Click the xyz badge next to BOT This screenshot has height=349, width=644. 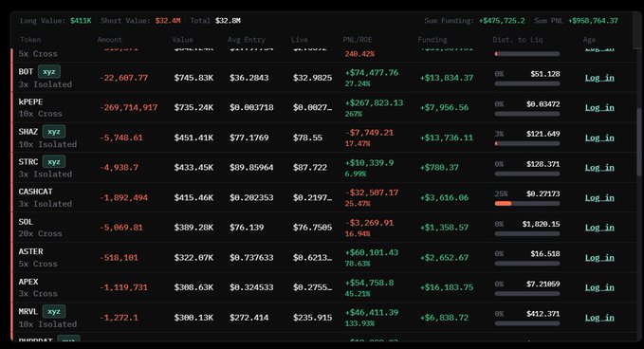pyautogui.click(x=49, y=71)
